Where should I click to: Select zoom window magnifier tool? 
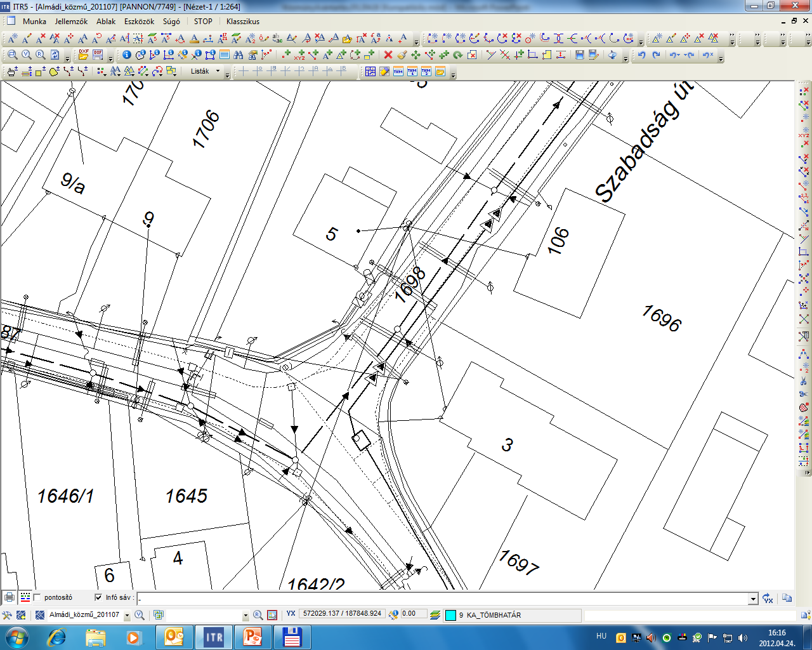(x=13, y=55)
